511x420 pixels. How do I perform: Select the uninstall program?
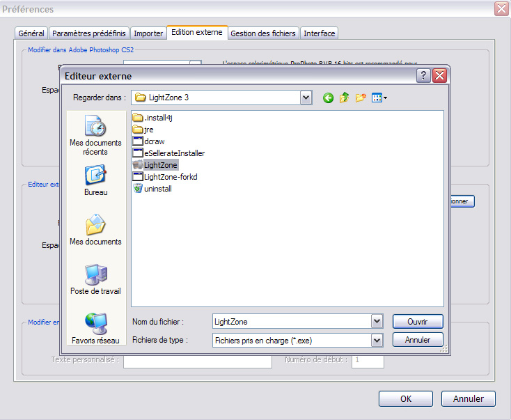pos(152,189)
